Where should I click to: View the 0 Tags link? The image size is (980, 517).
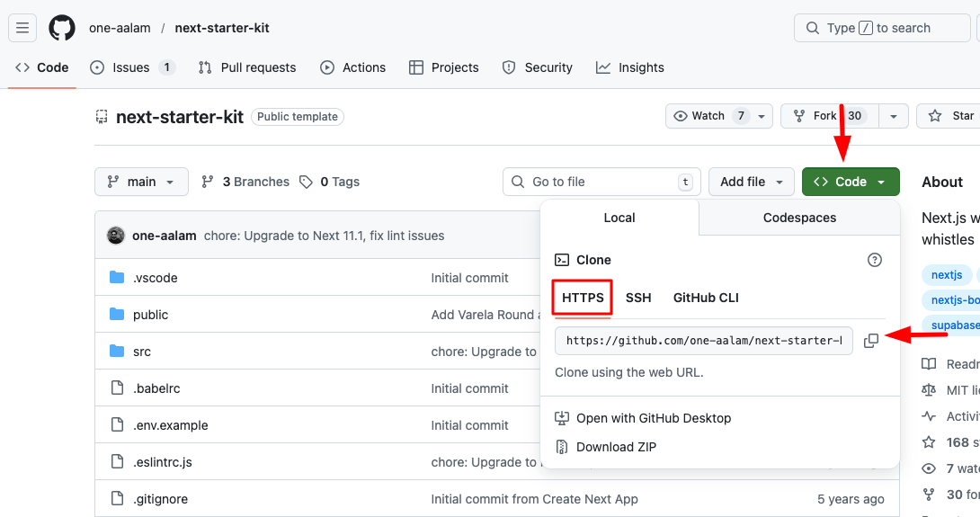coord(329,182)
